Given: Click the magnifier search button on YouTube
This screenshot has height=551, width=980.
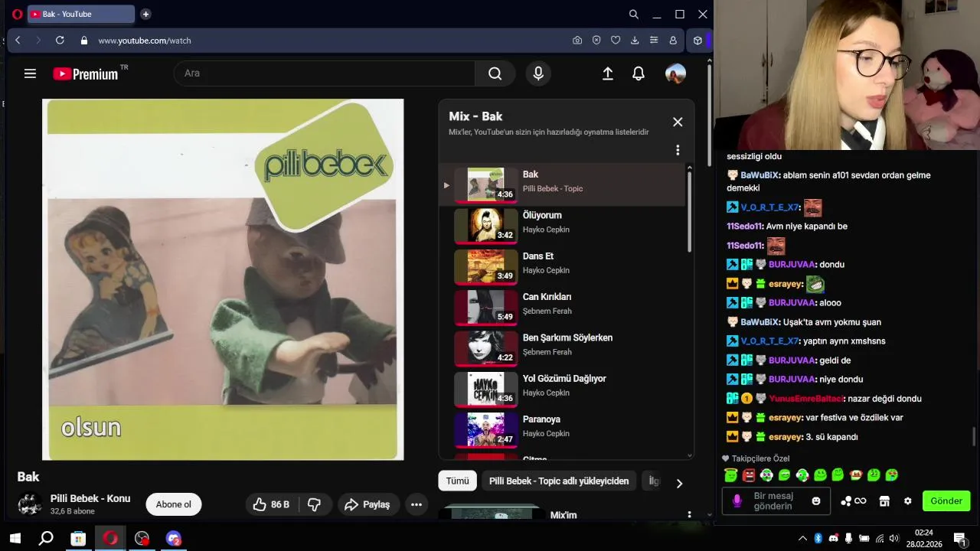Looking at the screenshot, I should [495, 73].
